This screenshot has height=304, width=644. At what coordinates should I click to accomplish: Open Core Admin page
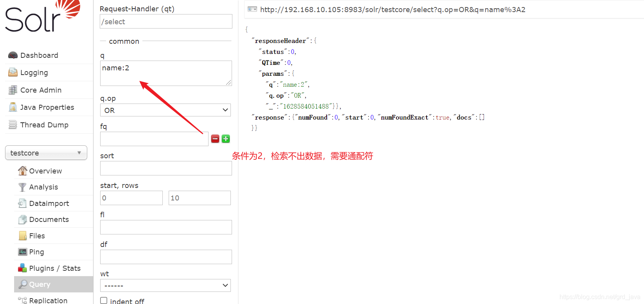(41, 90)
